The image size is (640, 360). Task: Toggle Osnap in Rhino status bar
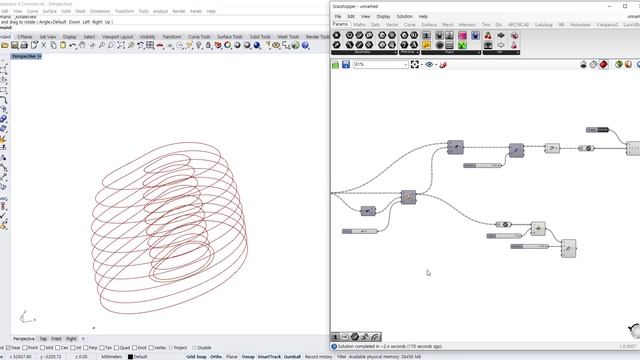tap(248, 357)
